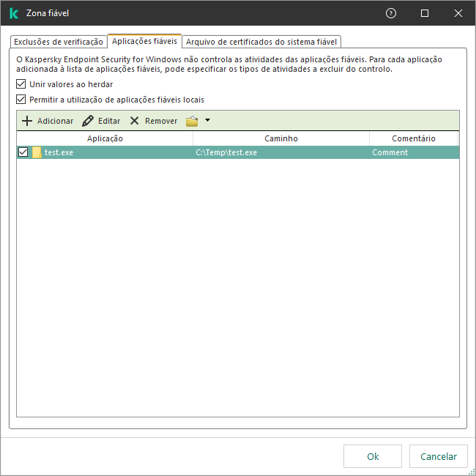Sort by the Caminho column header
This screenshot has height=476, width=476.
[281, 138]
